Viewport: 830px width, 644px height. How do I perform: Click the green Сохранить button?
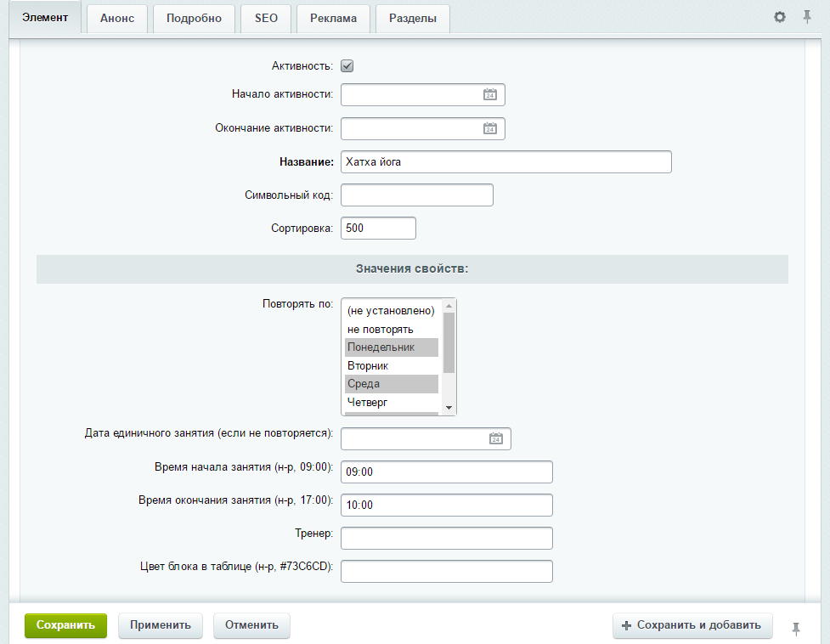click(x=65, y=625)
